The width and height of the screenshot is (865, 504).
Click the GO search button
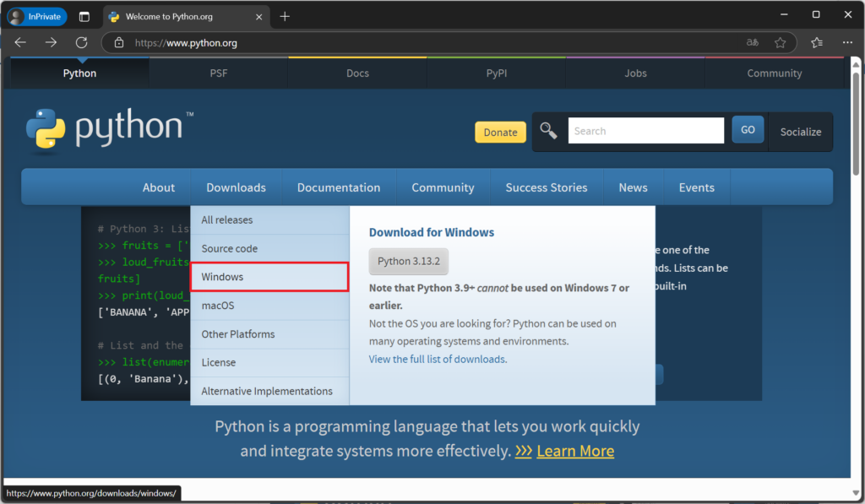pyautogui.click(x=748, y=129)
